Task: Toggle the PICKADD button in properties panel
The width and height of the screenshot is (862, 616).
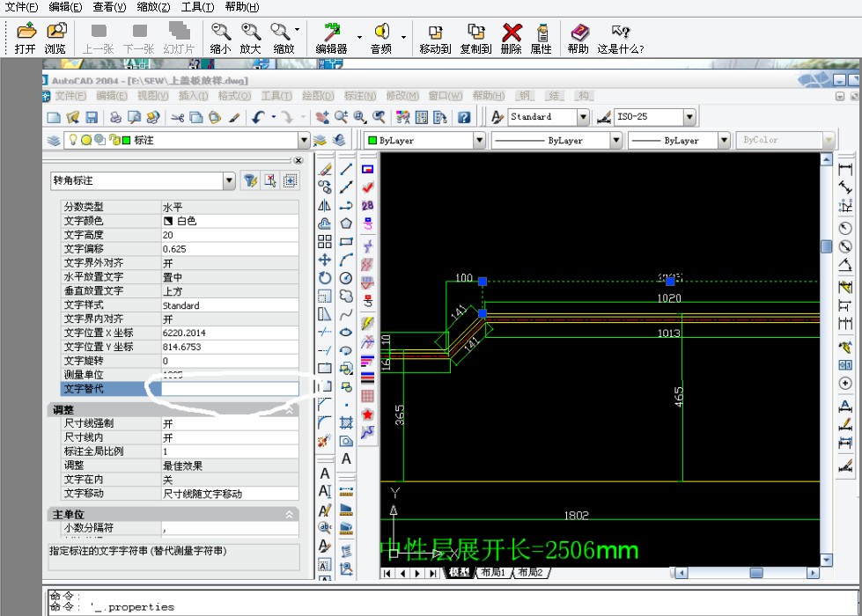Action: coord(291,180)
